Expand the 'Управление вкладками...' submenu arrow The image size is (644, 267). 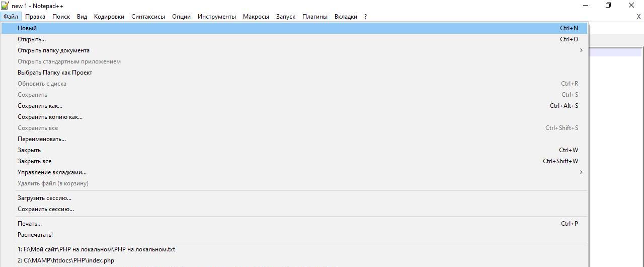point(581,172)
